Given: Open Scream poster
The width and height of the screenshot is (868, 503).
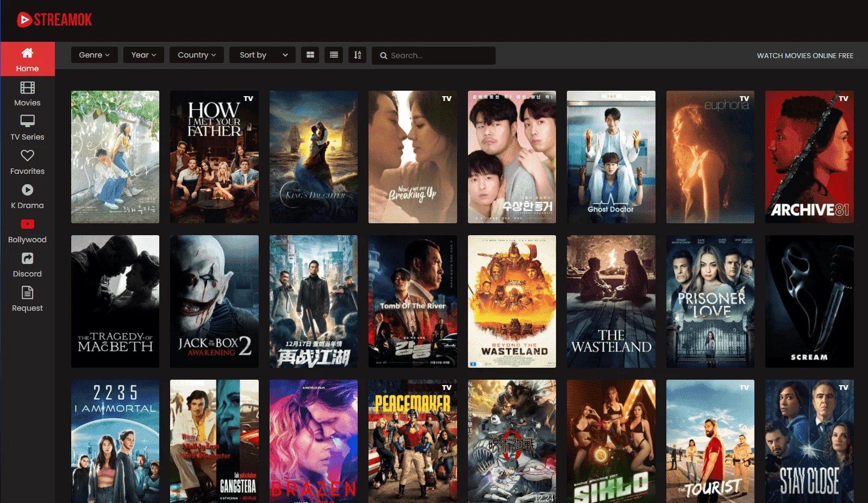Looking at the screenshot, I should 809,301.
